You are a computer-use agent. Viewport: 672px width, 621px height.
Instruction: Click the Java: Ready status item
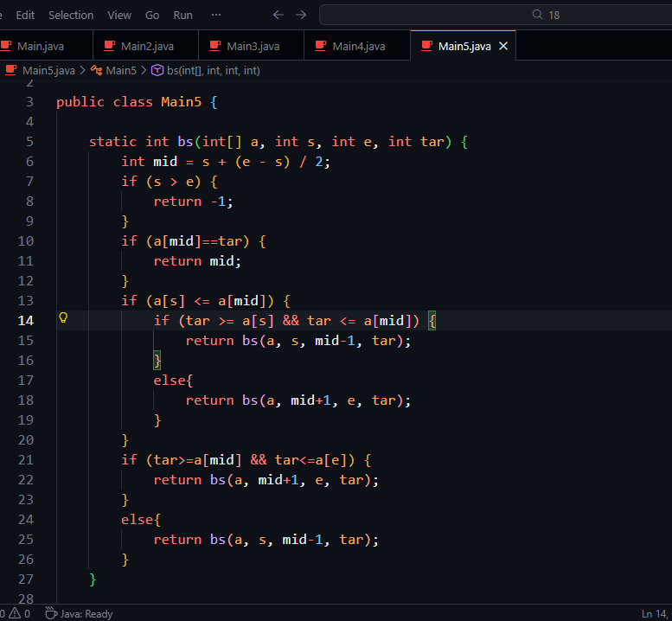click(80, 614)
